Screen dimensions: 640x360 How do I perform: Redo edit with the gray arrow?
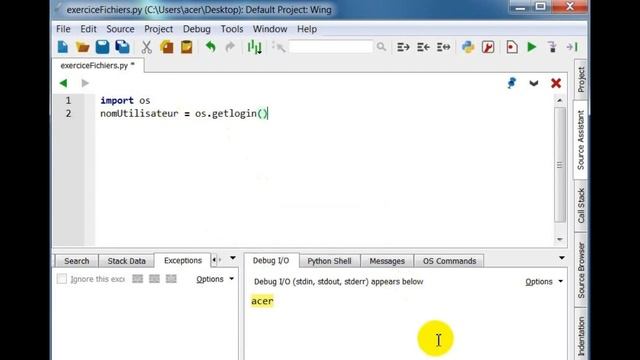tap(230, 47)
